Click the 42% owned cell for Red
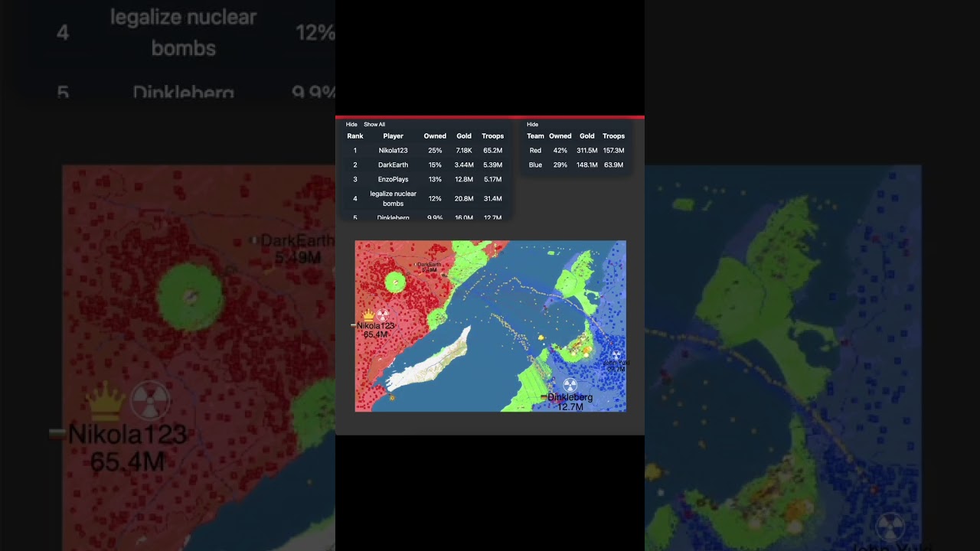The image size is (980, 551). click(560, 151)
